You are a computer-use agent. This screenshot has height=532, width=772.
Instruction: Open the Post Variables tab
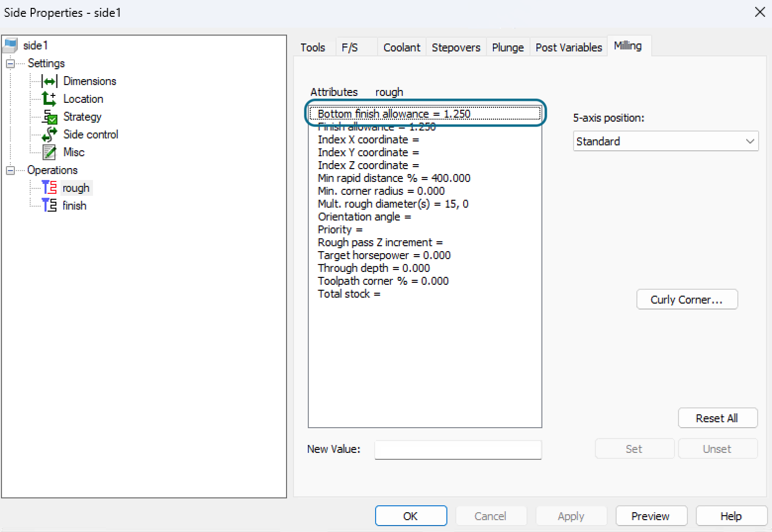pos(568,47)
